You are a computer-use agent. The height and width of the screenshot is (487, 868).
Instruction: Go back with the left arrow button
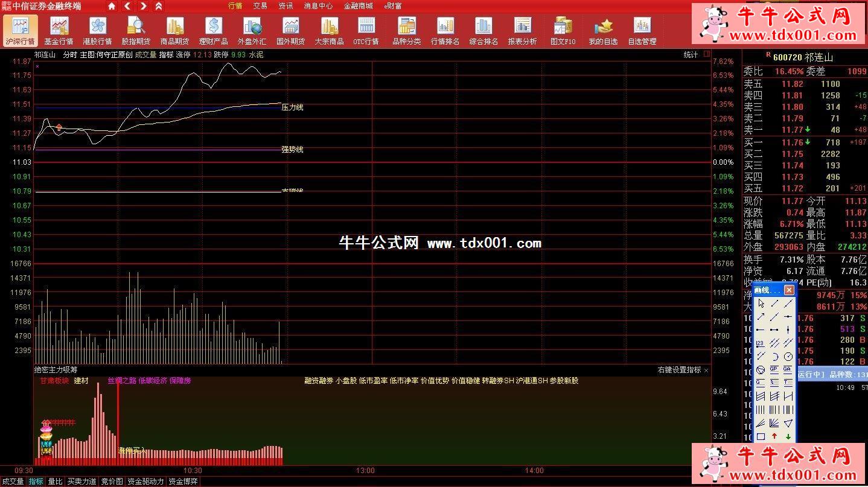[x=127, y=6]
